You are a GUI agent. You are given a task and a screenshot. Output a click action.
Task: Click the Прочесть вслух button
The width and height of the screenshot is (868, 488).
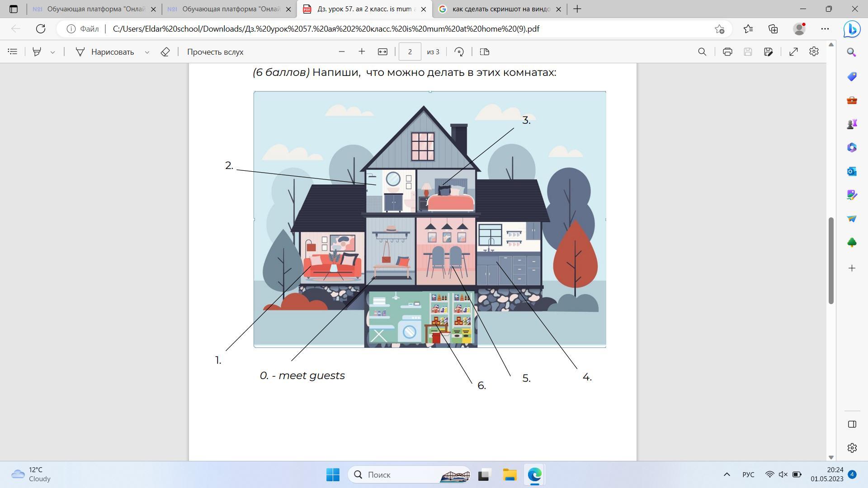point(215,52)
